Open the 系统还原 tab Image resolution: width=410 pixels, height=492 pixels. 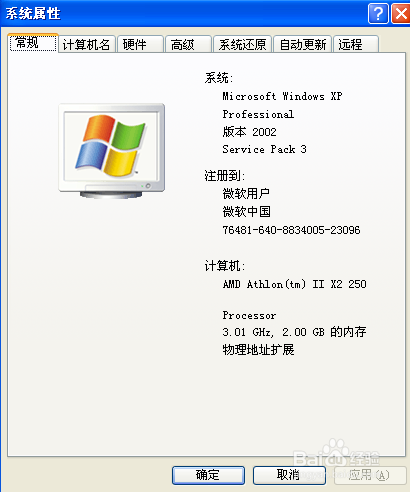pos(242,44)
